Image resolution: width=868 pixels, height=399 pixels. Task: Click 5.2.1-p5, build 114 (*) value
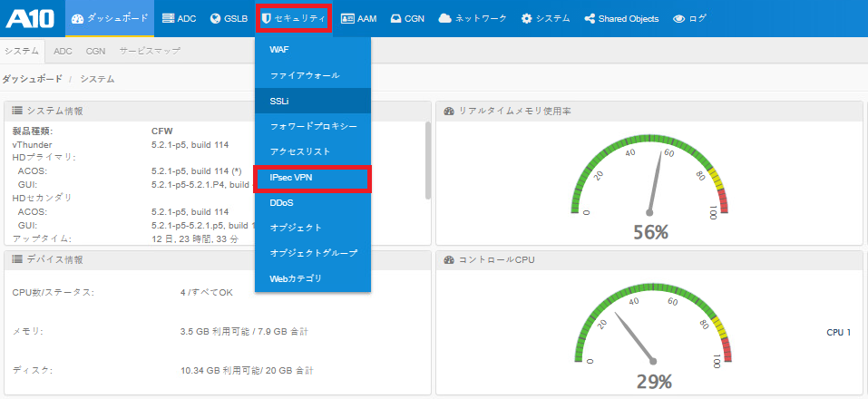[x=197, y=171]
